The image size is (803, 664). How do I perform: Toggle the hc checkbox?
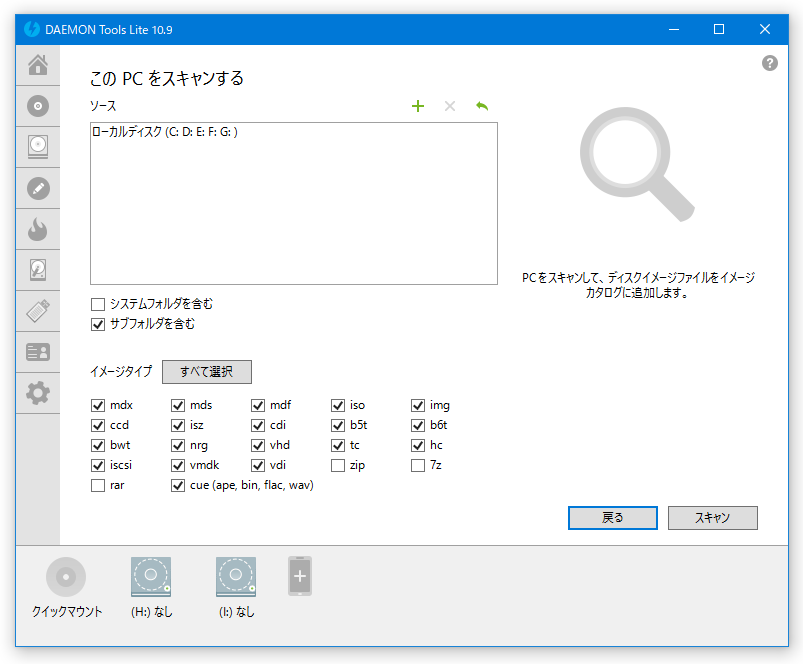point(418,445)
